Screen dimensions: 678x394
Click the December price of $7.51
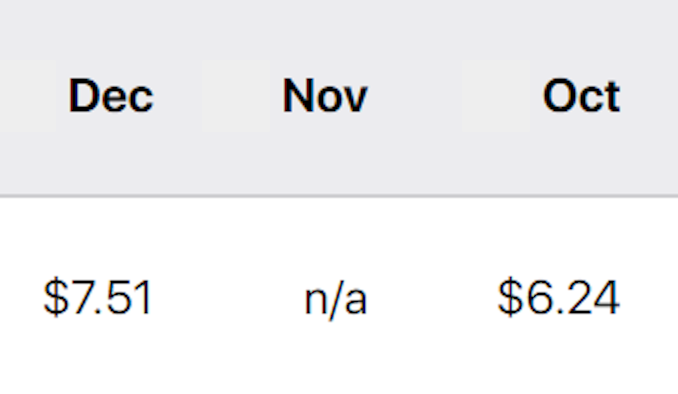[98, 298]
